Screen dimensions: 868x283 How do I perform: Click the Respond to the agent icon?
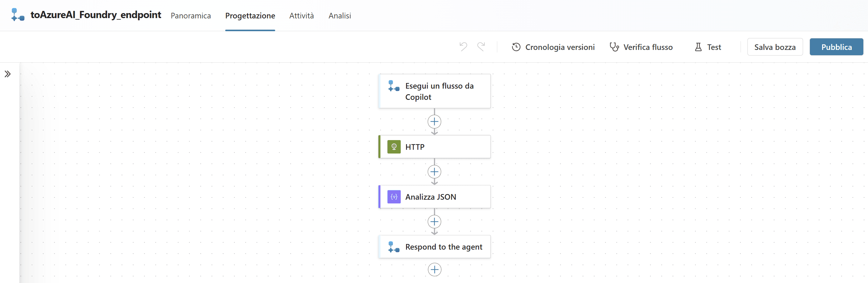pos(394,247)
